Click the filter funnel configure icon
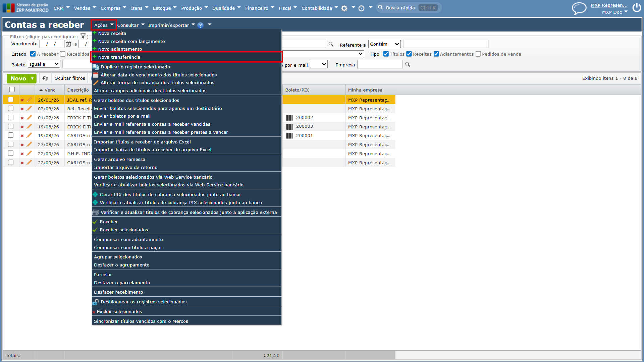 pos(83,36)
